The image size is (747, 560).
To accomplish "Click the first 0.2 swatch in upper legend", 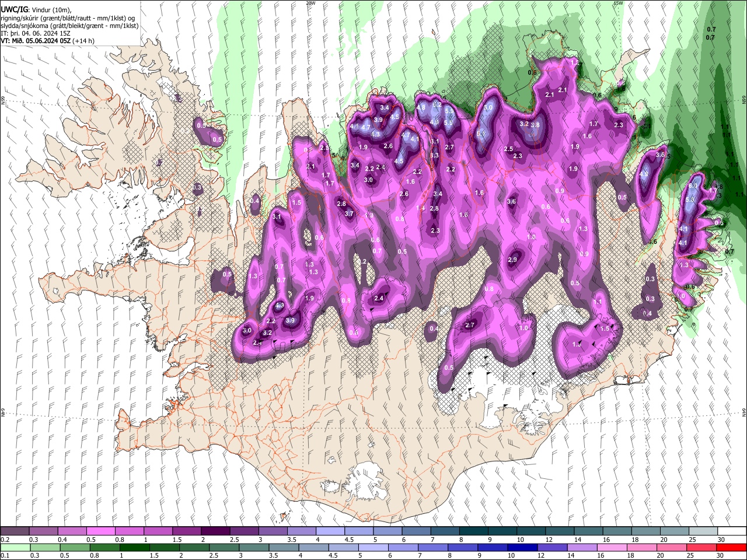I will point(15,531).
